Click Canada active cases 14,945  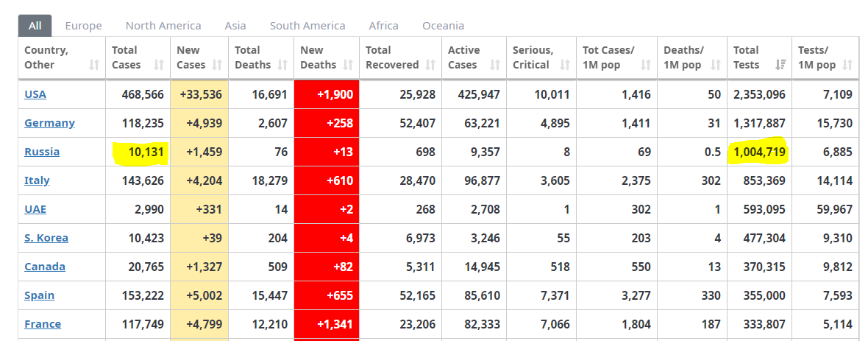tap(482, 267)
